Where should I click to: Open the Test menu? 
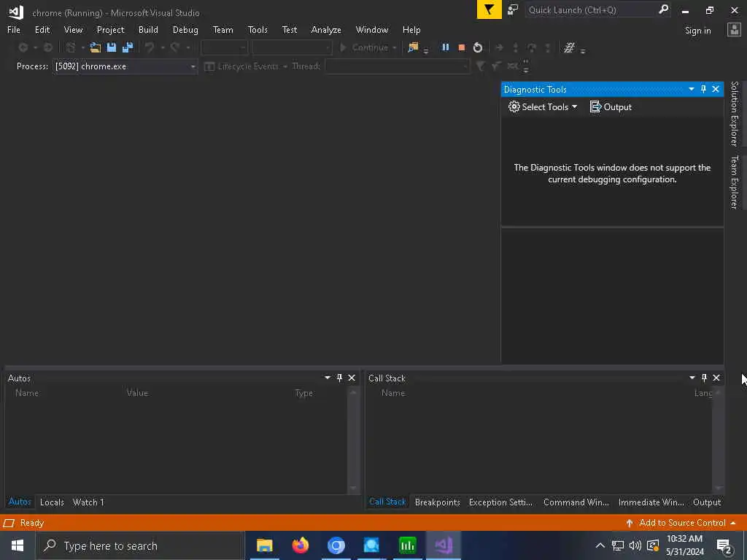290,29
